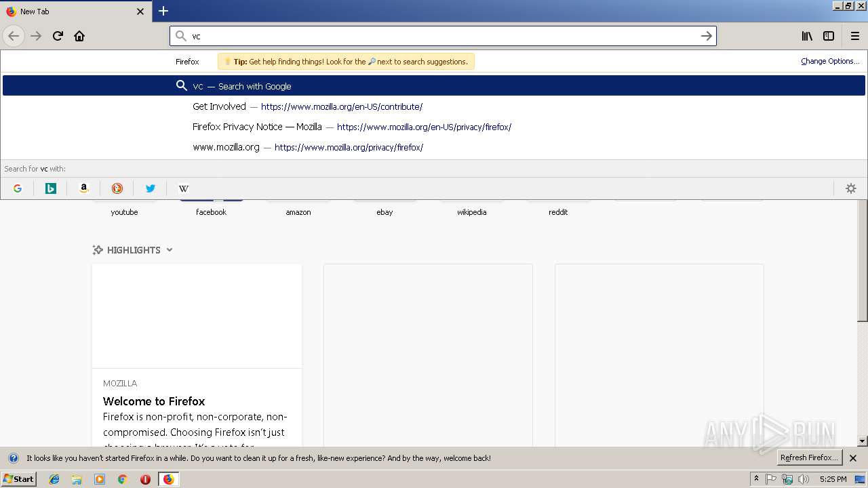Open the Welcome to Firefox highlight card

click(197, 355)
